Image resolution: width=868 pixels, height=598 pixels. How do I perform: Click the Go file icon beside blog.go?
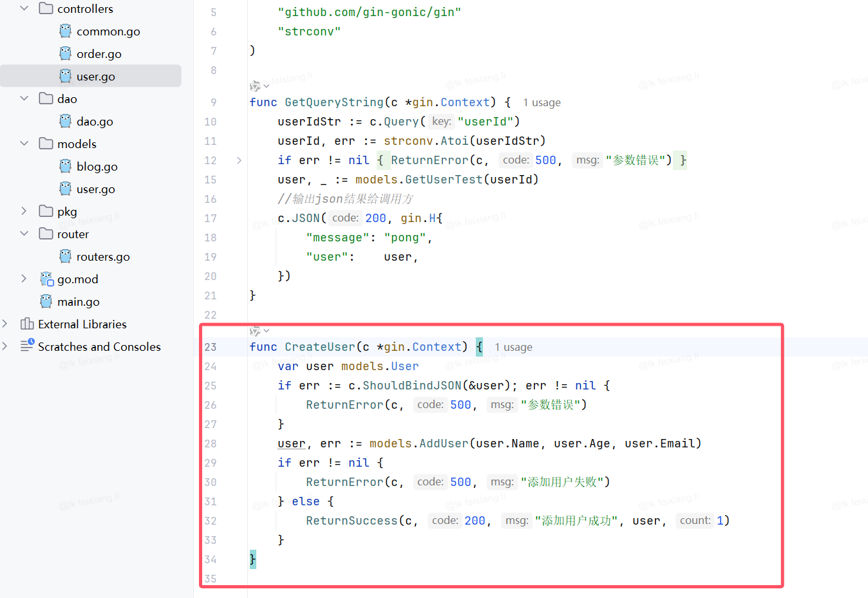tap(65, 166)
